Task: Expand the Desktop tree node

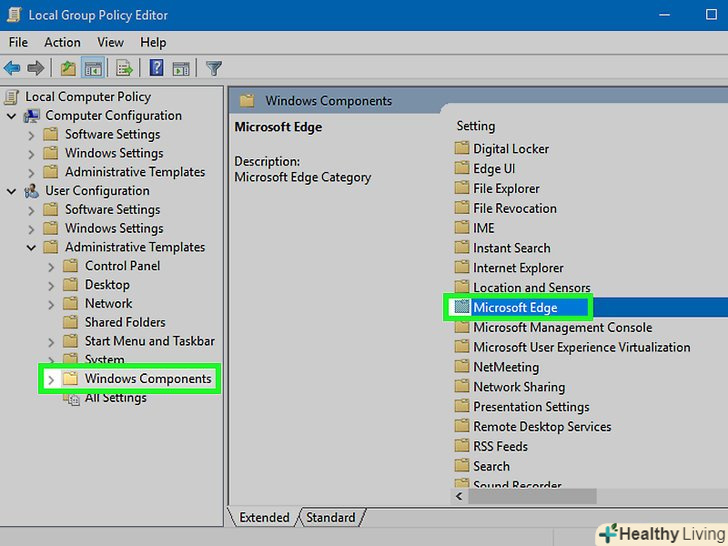Action: coord(51,286)
